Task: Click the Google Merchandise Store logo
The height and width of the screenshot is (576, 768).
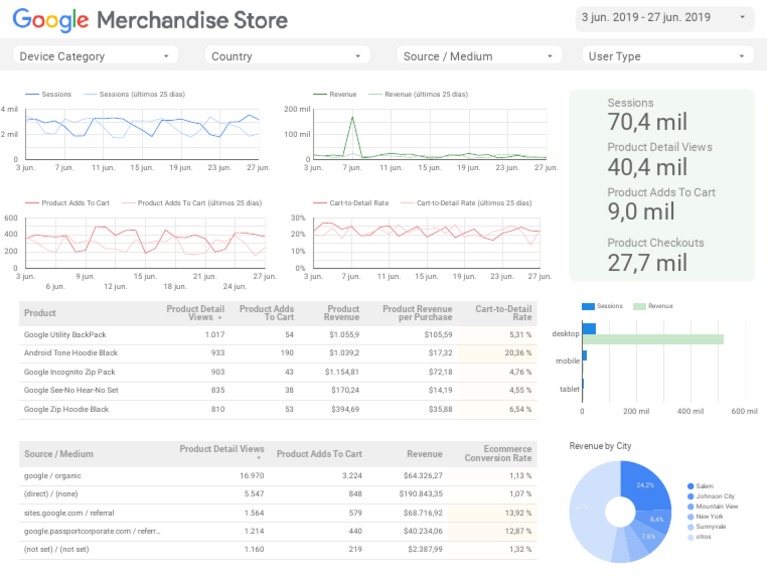Action: pos(150,20)
